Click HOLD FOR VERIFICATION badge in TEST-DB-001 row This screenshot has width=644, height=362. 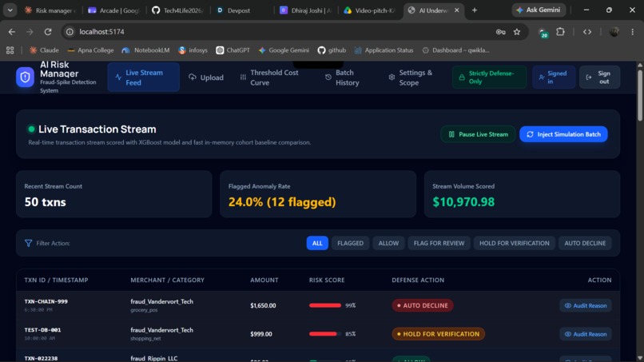pyautogui.click(x=438, y=334)
